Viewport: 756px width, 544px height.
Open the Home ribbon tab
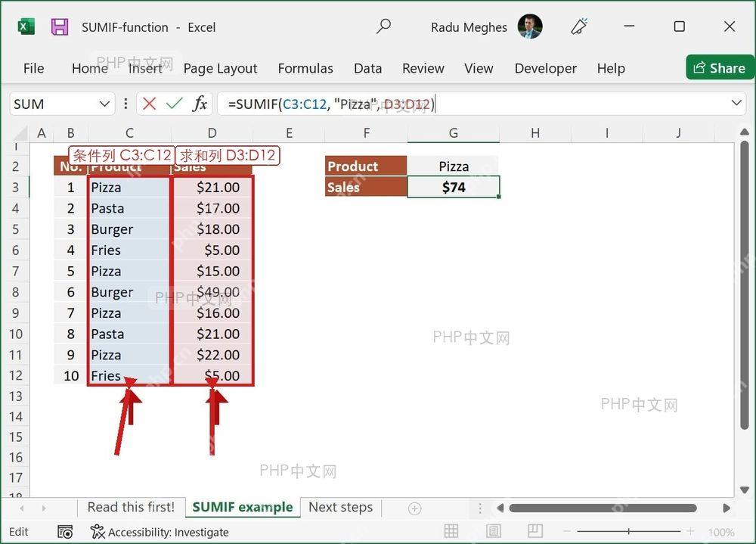90,69
